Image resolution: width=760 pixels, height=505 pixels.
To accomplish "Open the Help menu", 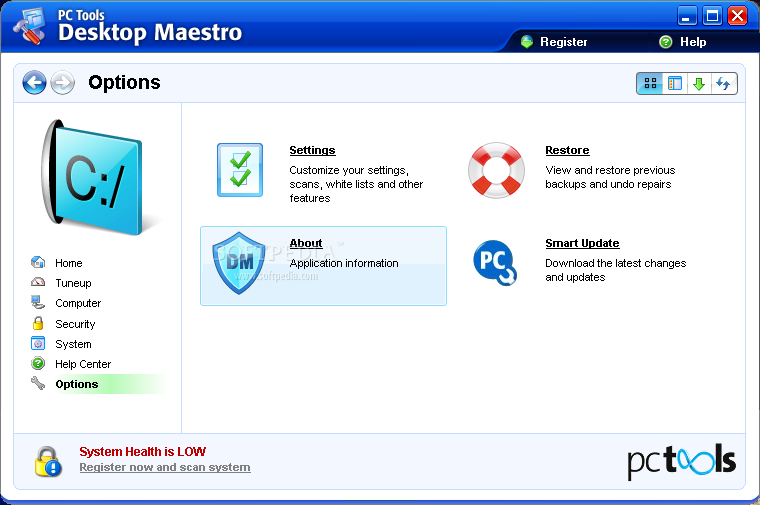I will tap(693, 42).
